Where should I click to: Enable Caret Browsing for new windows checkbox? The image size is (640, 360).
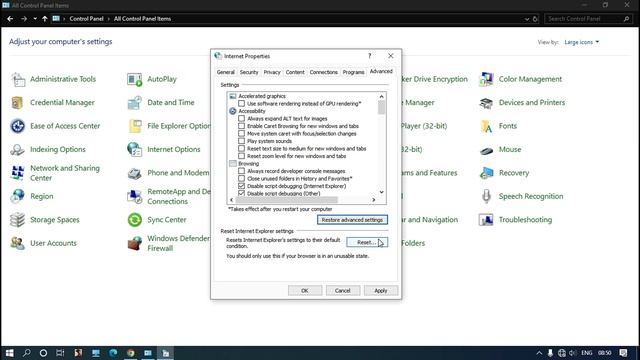pyautogui.click(x=242, y=126)
